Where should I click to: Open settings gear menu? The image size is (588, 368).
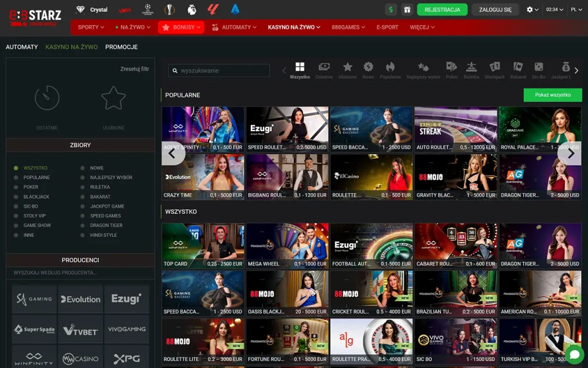coord(532,9)
